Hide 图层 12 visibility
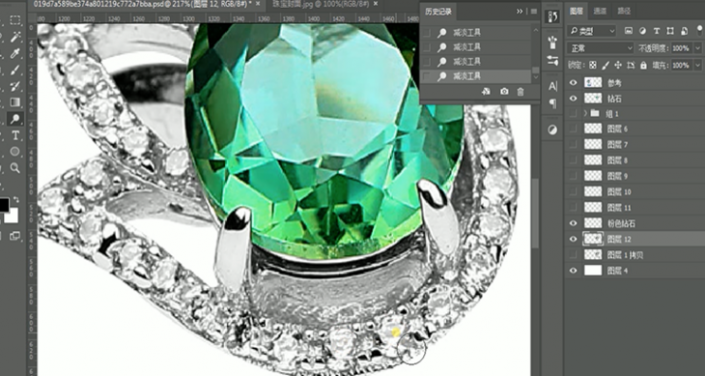 tap(573, 239)
